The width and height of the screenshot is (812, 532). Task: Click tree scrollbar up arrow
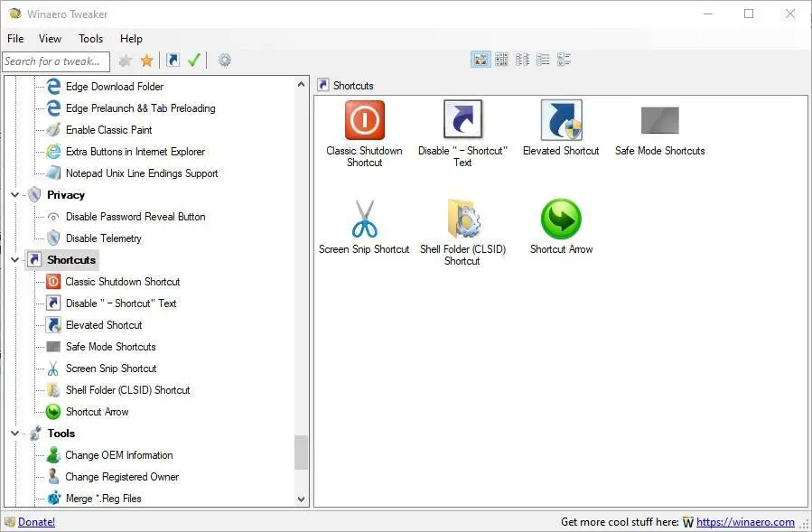click(x=301, y=84)
